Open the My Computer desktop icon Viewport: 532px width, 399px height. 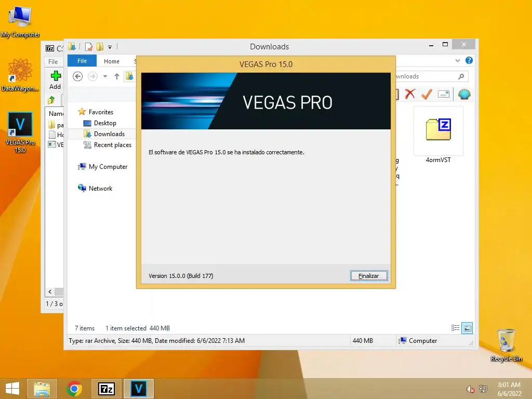[x=20, y=21]
